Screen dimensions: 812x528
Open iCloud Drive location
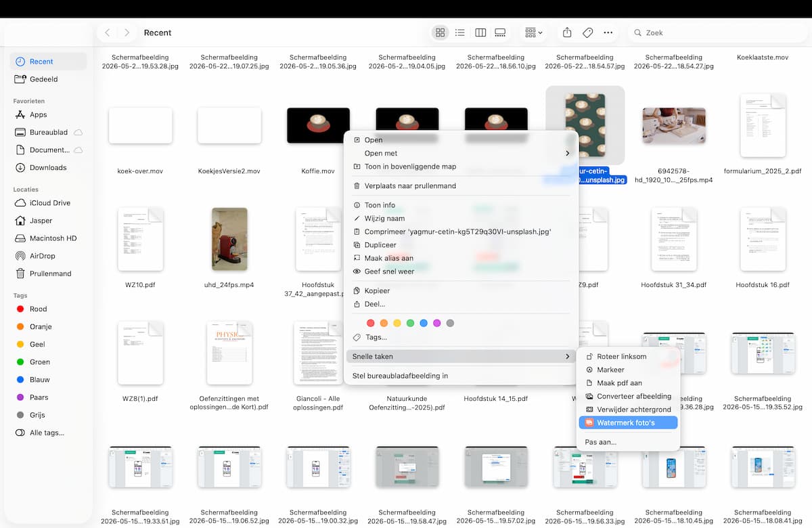click(x=48, y=203)
